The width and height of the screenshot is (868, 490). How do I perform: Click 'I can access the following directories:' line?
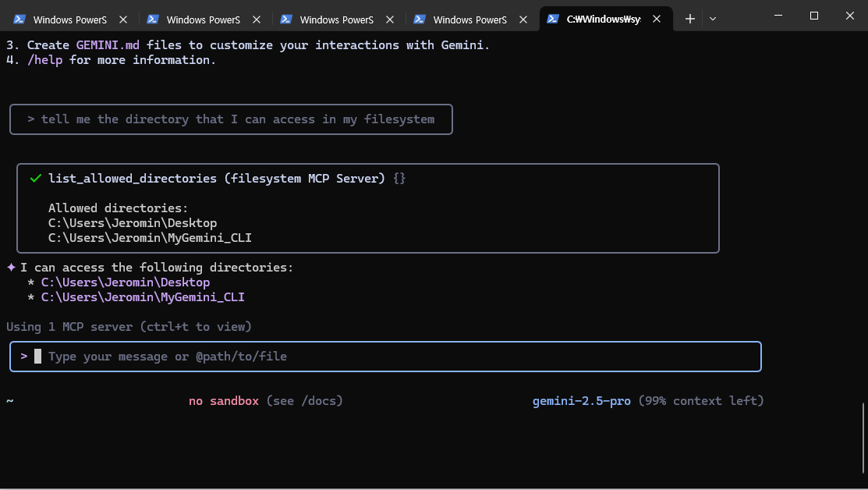tap(157, 268)
